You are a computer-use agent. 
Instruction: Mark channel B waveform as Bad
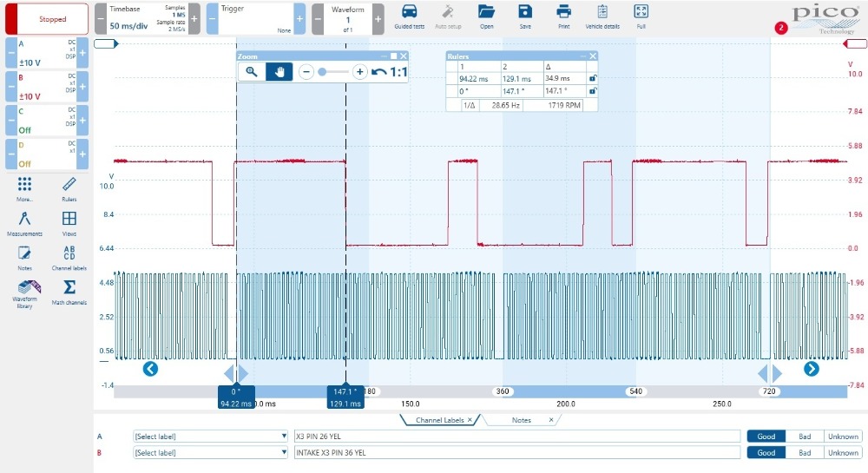805,452
